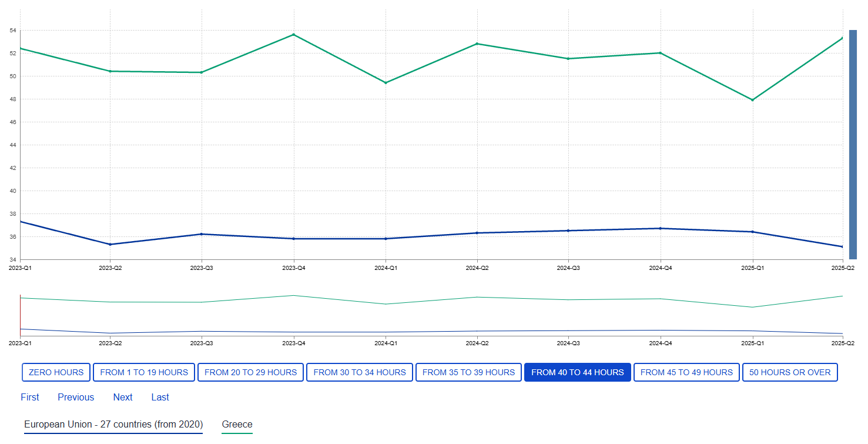The height and width of the screenshot is (444, 868).
Task: Select FROM 1 TO 19 HOURS option
Action: (x=144, y=372)
